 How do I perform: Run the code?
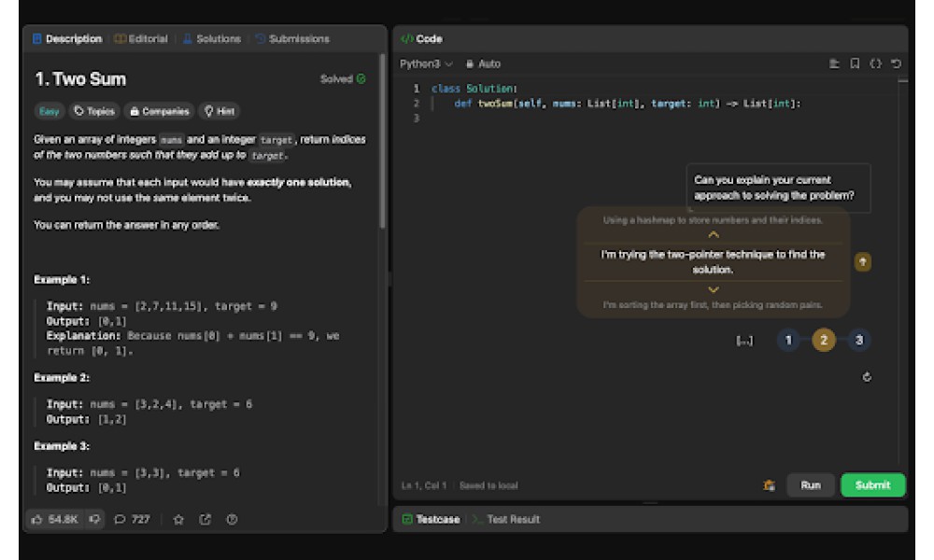810,485
